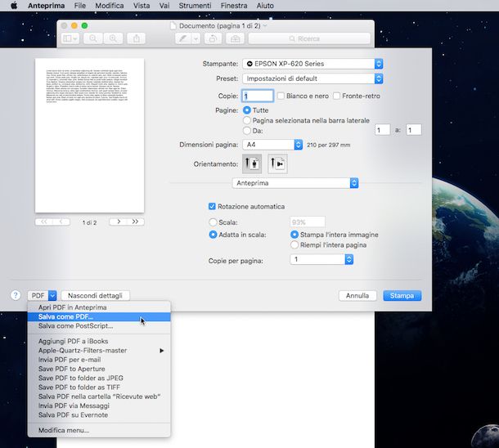Select Tutte pages radio button
The image size is (499, 448).
pos(246,110)
